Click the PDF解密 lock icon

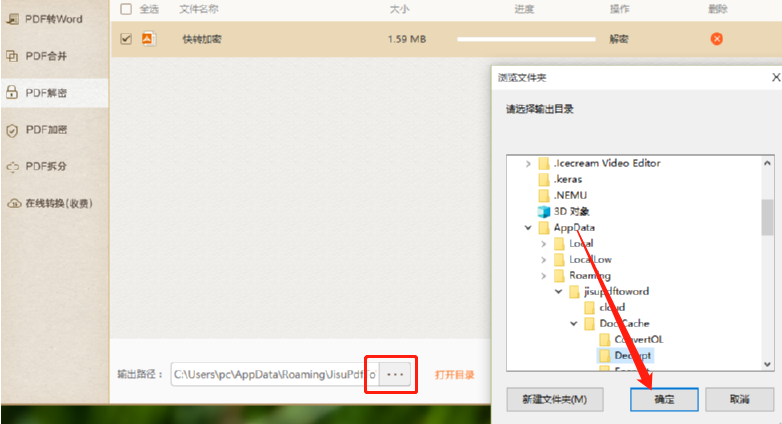pyautogui.click(x=12, y=92)
